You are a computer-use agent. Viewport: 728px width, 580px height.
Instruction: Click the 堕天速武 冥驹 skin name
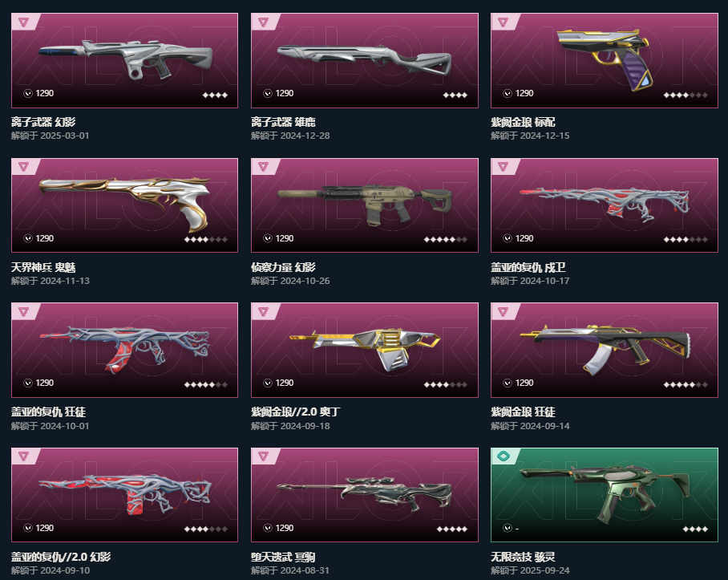point(283,556)
